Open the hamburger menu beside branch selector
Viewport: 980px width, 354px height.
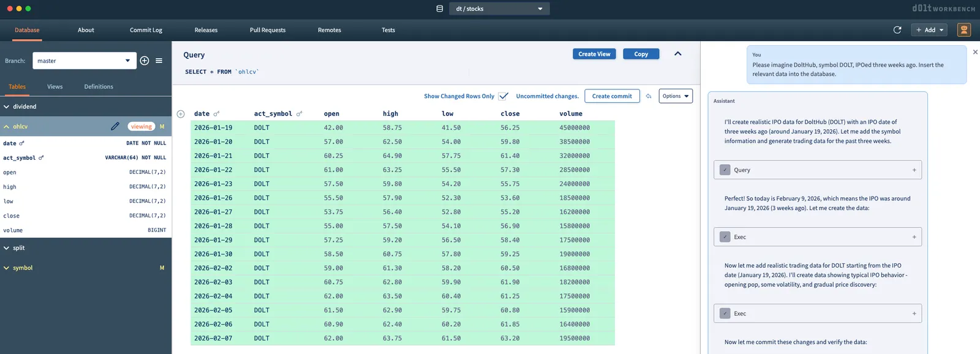[159, 61]
